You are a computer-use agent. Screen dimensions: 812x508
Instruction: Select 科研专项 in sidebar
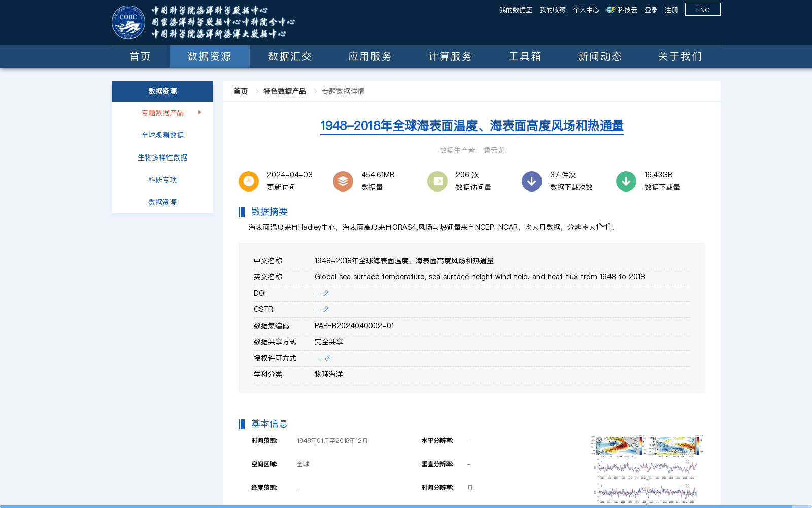pyautogui.click(x=162, y=180)
